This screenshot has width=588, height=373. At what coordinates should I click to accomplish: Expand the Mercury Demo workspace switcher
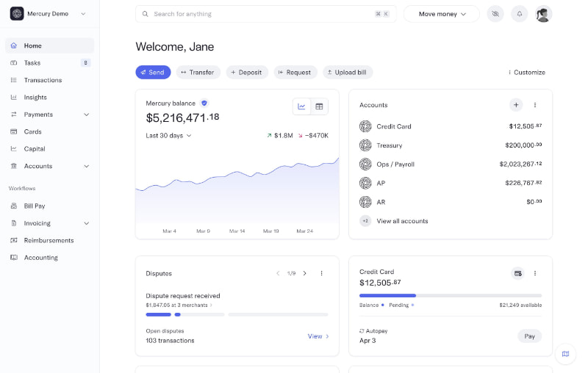click(x=83, y=14)
